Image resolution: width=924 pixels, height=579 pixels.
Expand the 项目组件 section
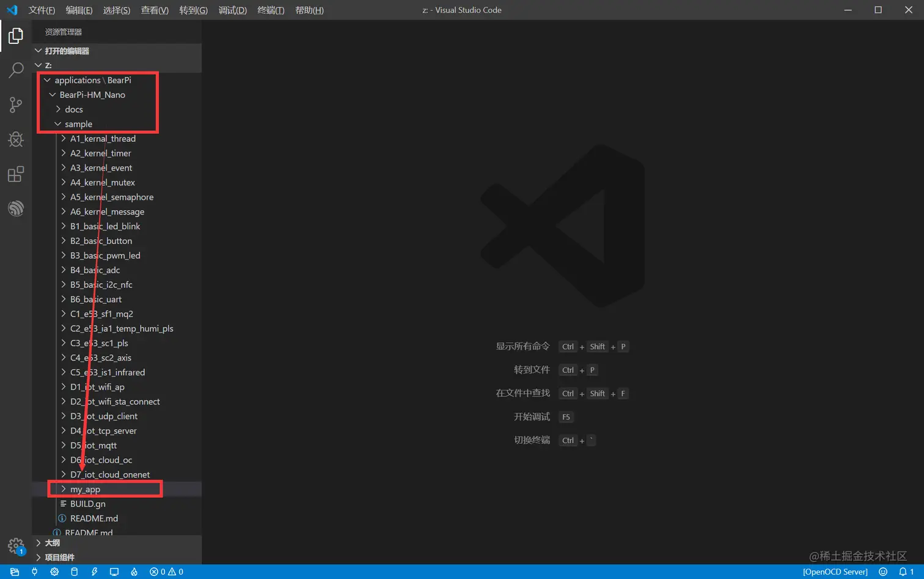pyautogui.click(x=117, y=557)
